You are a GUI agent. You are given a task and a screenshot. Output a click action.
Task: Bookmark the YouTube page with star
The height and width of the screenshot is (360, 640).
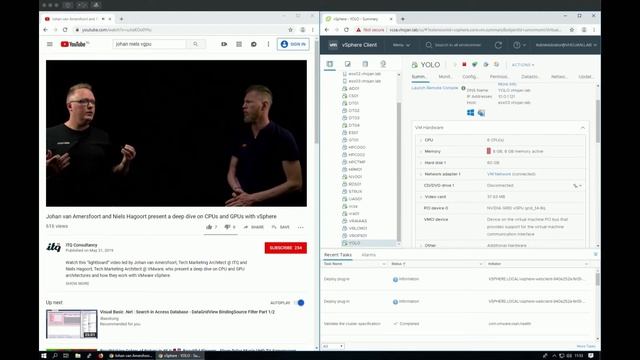click(290, 30)
